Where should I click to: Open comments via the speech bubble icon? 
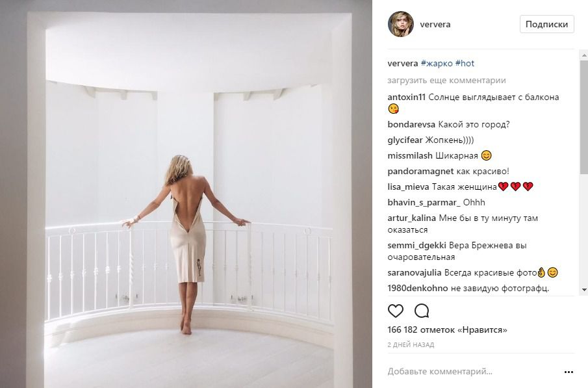422,311
